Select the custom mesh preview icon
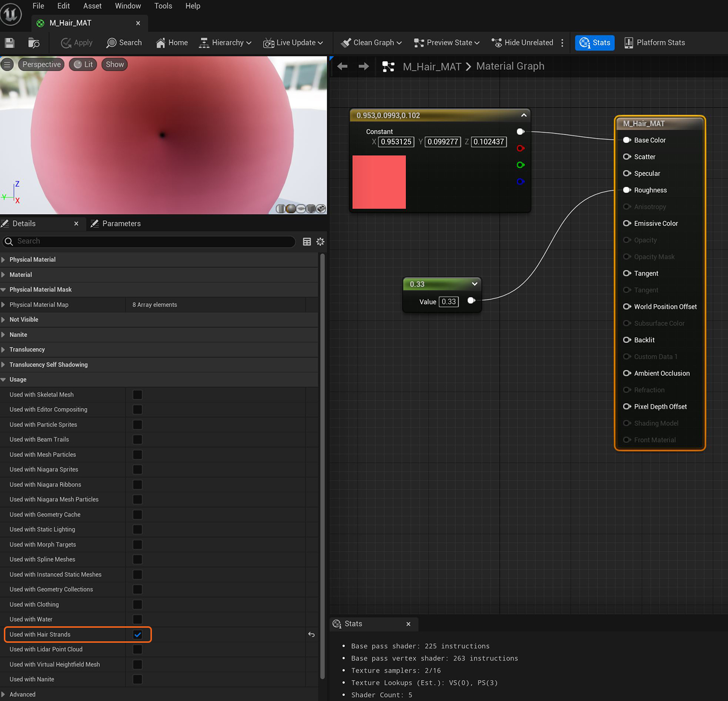 click(321, 209)
